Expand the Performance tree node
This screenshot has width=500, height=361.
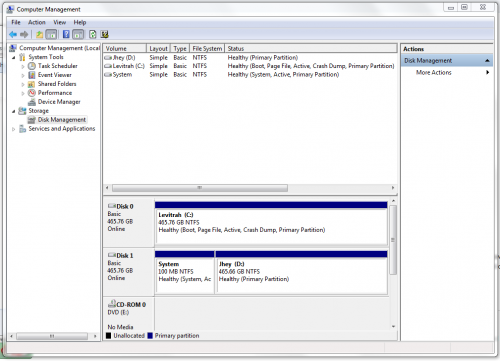[x=23, y=93]
